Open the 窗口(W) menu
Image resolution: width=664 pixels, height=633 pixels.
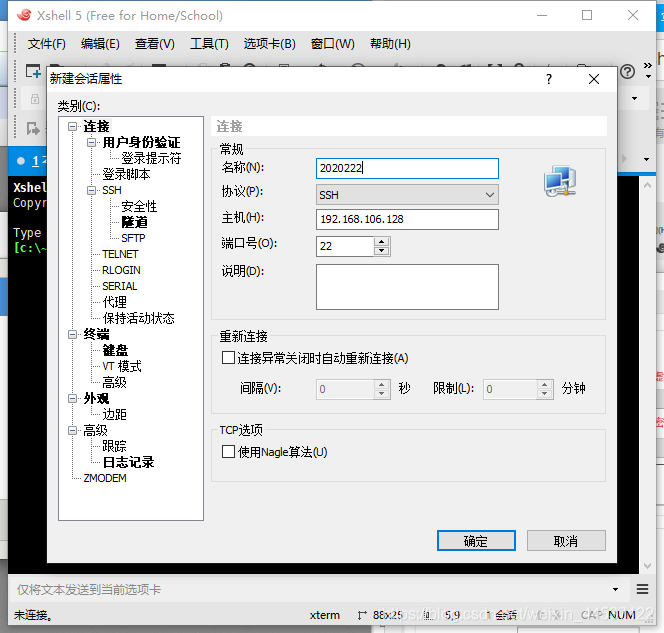point(332,44)
